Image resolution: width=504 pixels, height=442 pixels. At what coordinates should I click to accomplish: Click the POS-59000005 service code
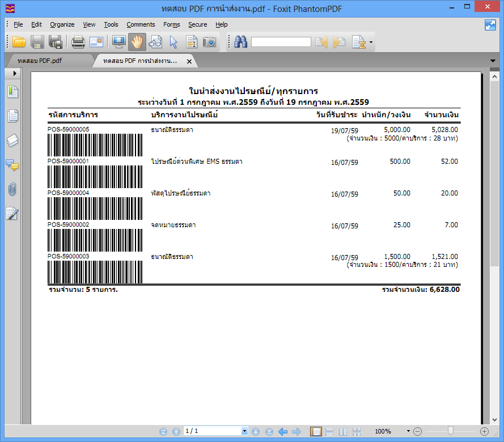point(68,129)
